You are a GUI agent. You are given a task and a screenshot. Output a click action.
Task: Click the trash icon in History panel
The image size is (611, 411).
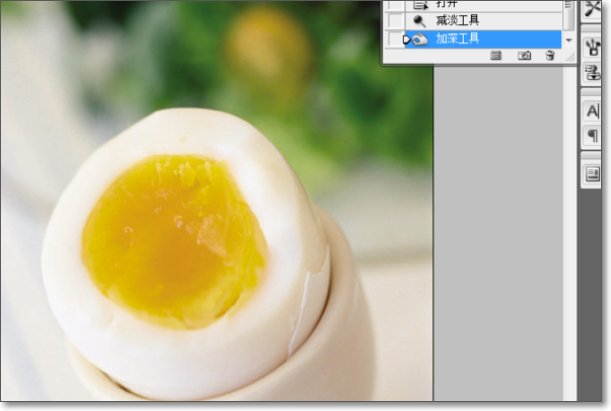pyautogui.click(x=549, y=56)
